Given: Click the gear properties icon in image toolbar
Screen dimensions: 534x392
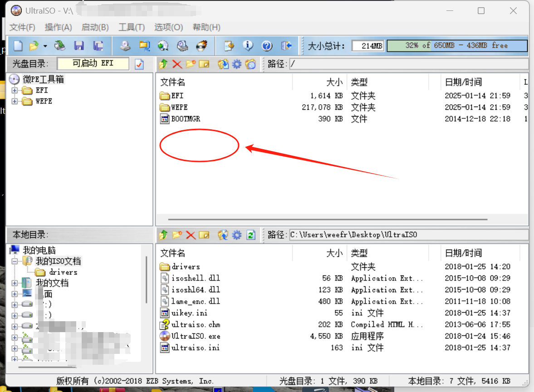Looking at the screenshot, I should click(x=237, y=64).
